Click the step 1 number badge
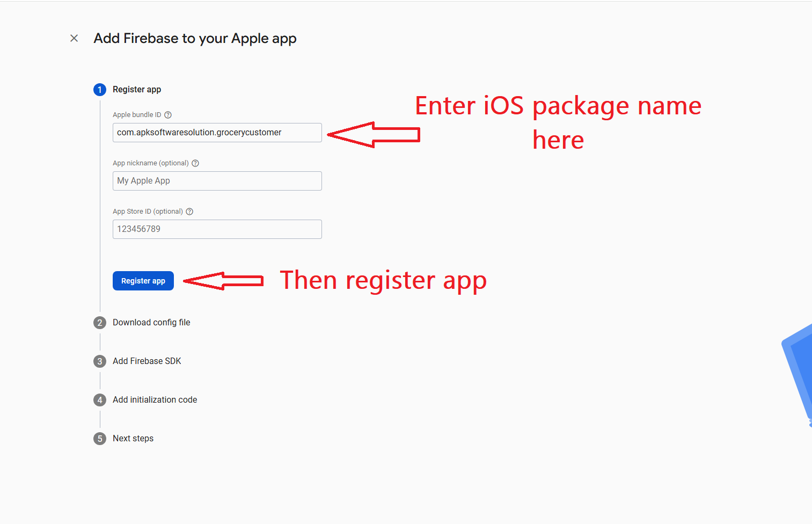 tap(100, 90)
